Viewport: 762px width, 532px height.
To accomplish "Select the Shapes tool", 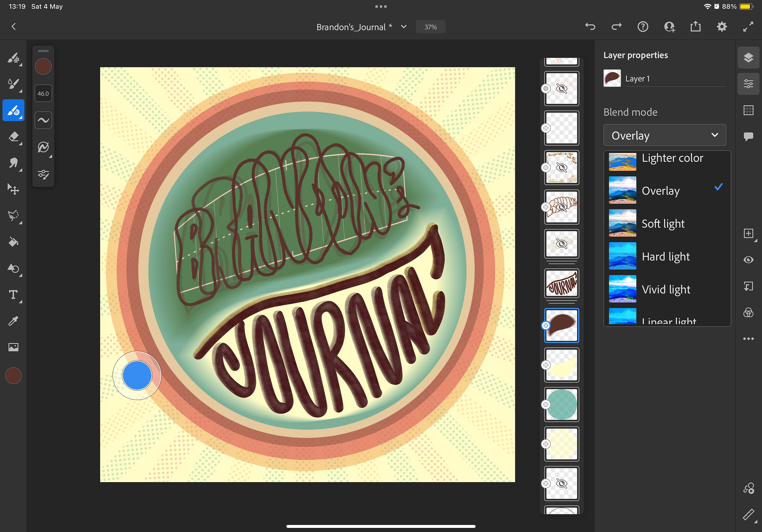I will point(13,268).
